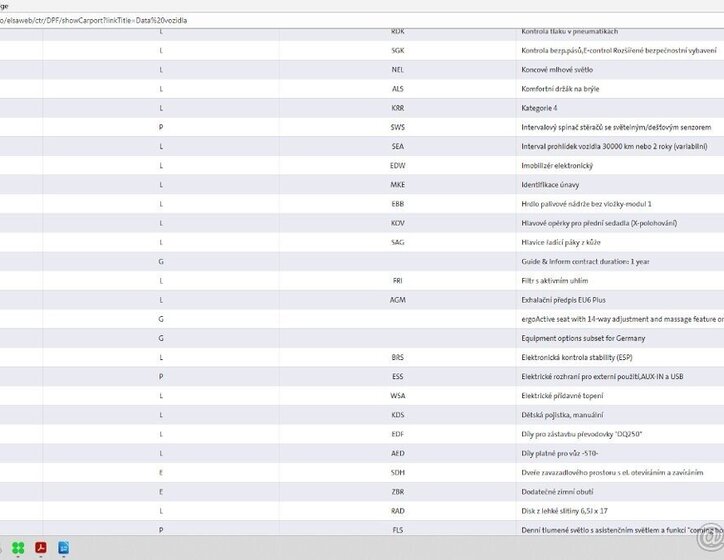Click the ALS code cell
Viewport: 724px width, 560px height.
[398, 88]
